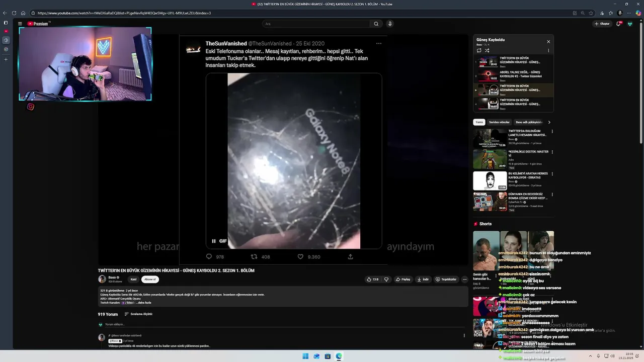Open more actions ellipsis beside Teşekkürler
The image size is (644, 362).
pos(464,279)
